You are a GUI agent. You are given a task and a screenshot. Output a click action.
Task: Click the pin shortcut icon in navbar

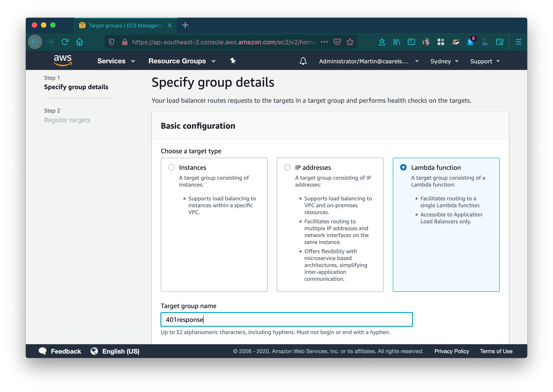[x=233, y=61]
